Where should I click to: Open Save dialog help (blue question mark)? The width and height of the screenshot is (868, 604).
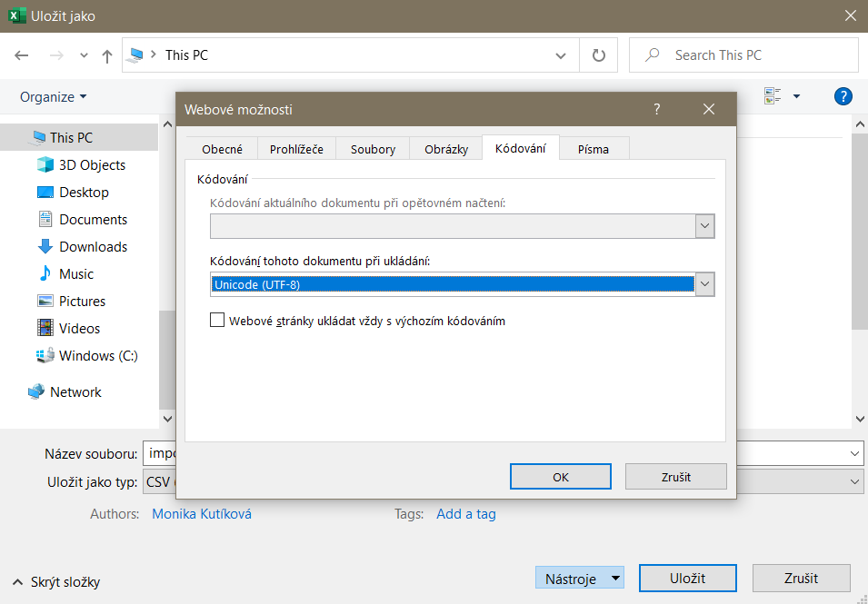(x=843, y=96)
